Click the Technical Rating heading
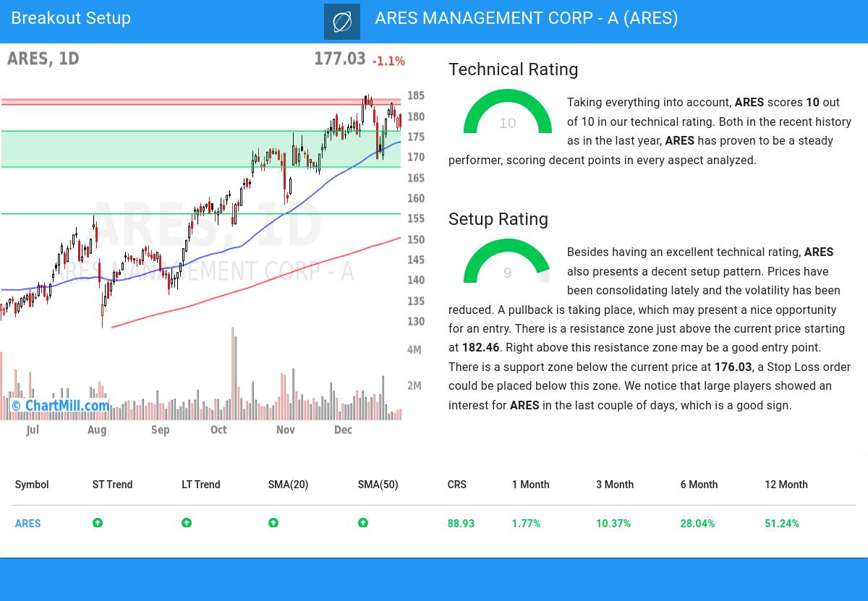868x601 pixels. [514, 69]
